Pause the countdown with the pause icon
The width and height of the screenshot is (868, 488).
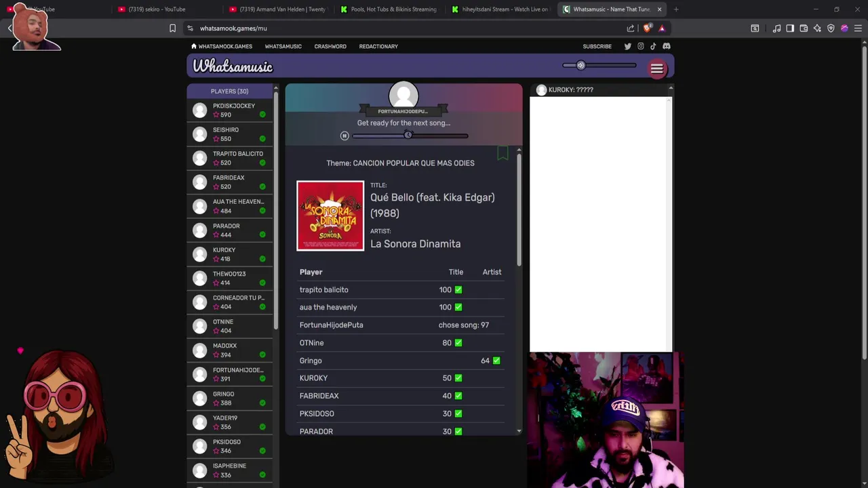point(344,136)
